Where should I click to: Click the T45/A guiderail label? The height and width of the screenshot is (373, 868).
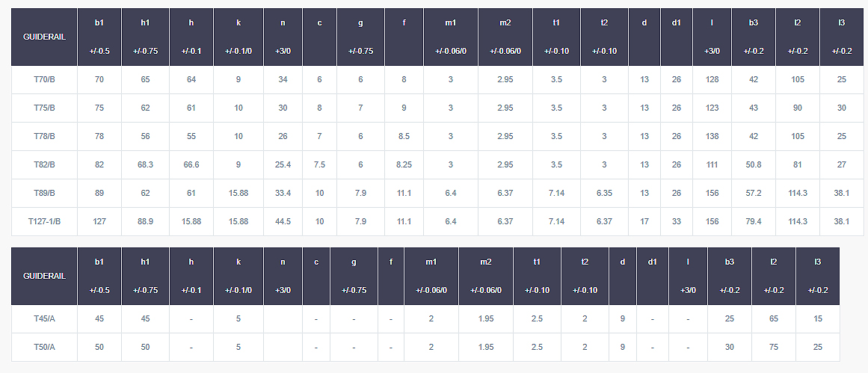click(44, 318)
